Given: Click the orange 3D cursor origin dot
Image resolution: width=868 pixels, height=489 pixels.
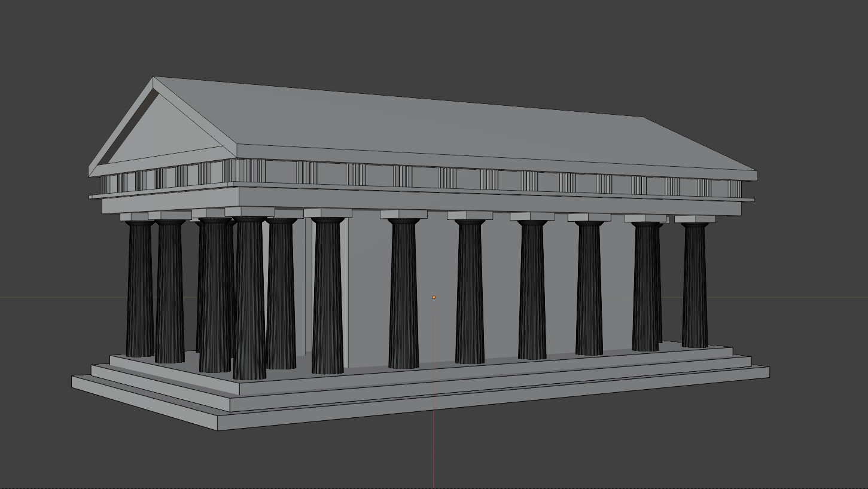Looking at the screenshot, I should click(x=433, y=297).
